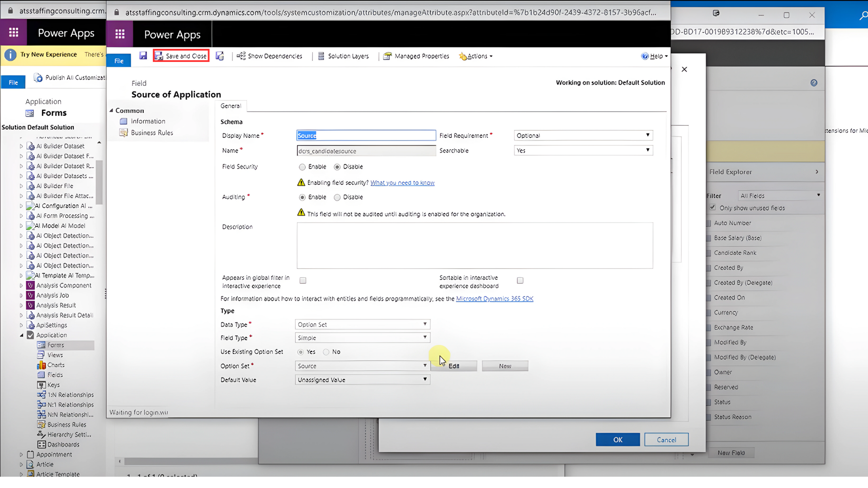Expand Analysis Component node

point(21,286)
